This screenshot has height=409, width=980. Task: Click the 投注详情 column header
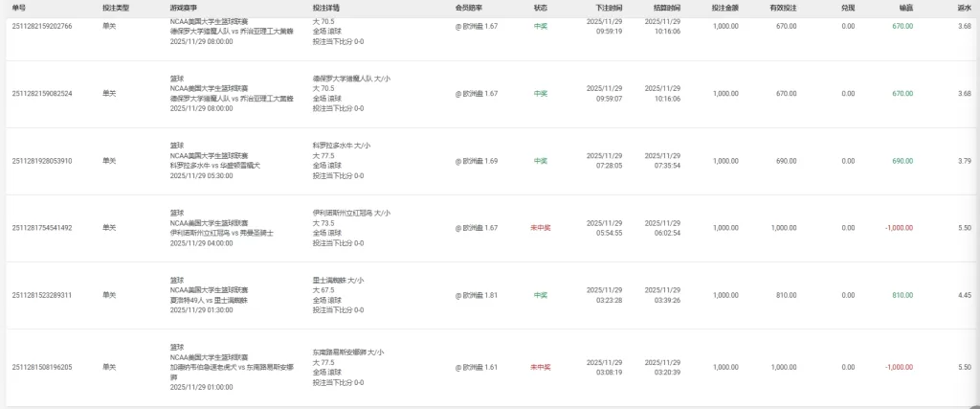327,7
